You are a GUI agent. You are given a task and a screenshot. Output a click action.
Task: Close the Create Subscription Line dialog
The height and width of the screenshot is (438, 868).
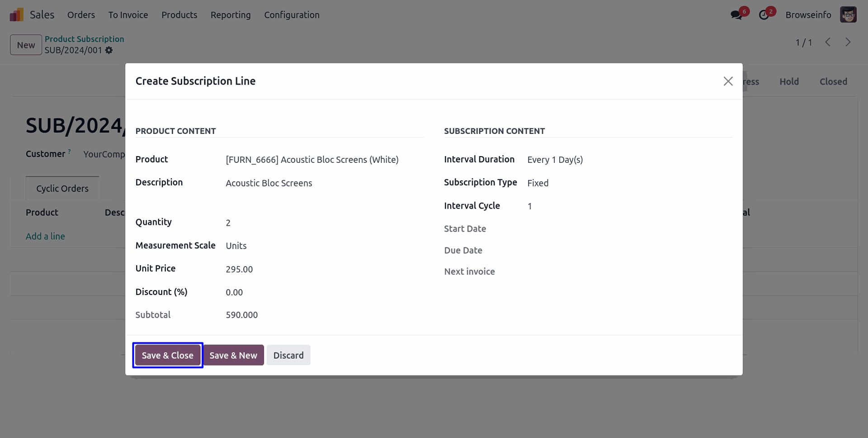tap(728, 81)
